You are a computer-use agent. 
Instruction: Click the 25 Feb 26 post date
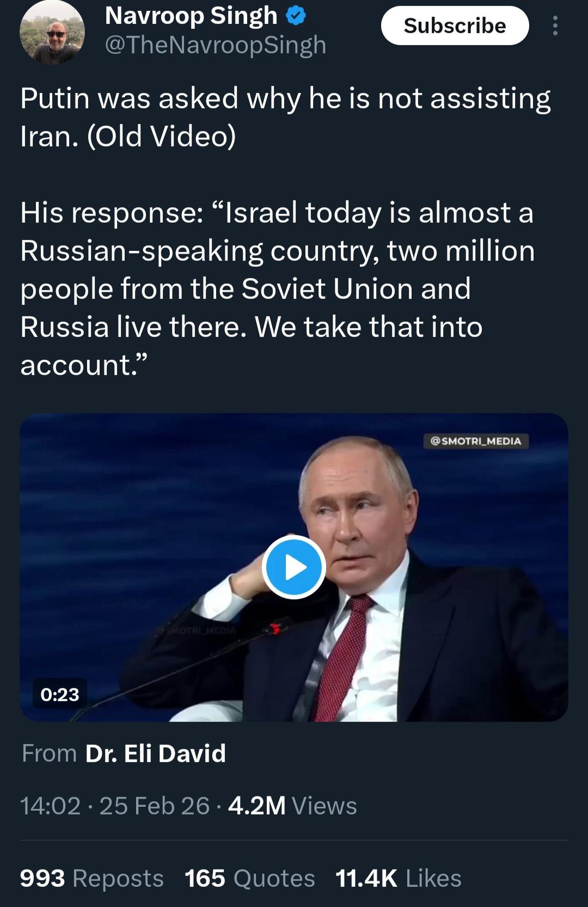click(155, 806)
